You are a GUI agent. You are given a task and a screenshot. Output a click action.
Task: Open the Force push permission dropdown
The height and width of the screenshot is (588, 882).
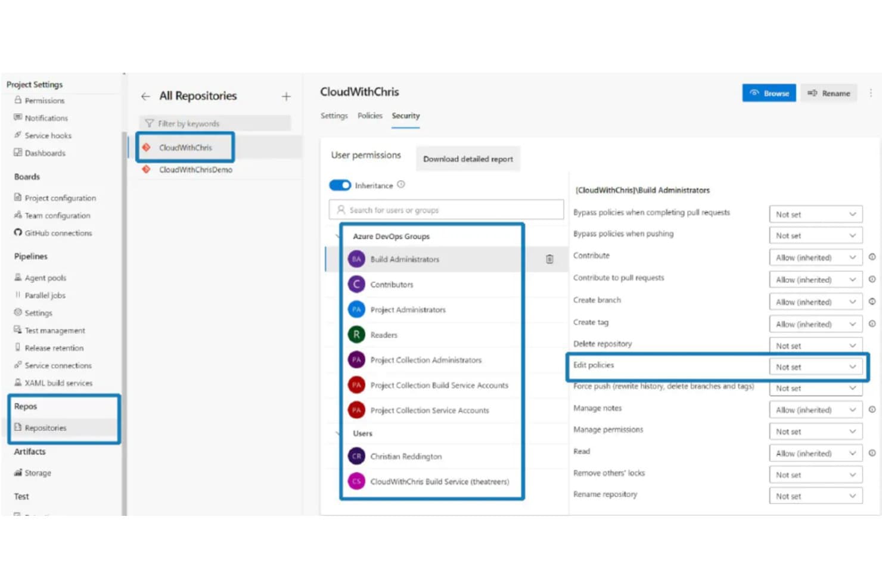(815, 388)
